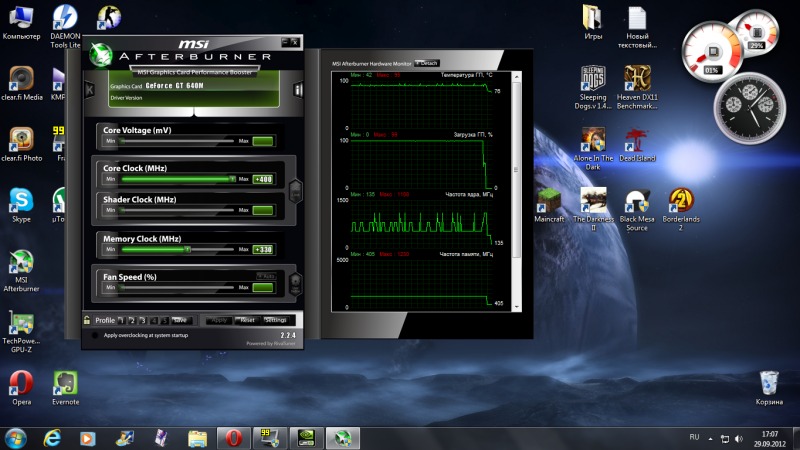This screenshot has width=800, height=450.
Task: Select the Maincraft desktop shortcut
Action: [x=549, y=206]
